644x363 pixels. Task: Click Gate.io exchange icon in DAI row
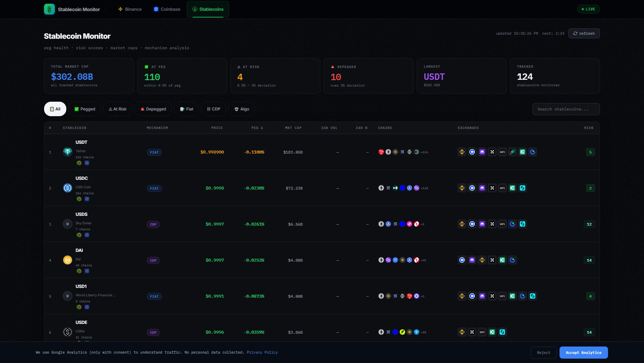(512, 260)
